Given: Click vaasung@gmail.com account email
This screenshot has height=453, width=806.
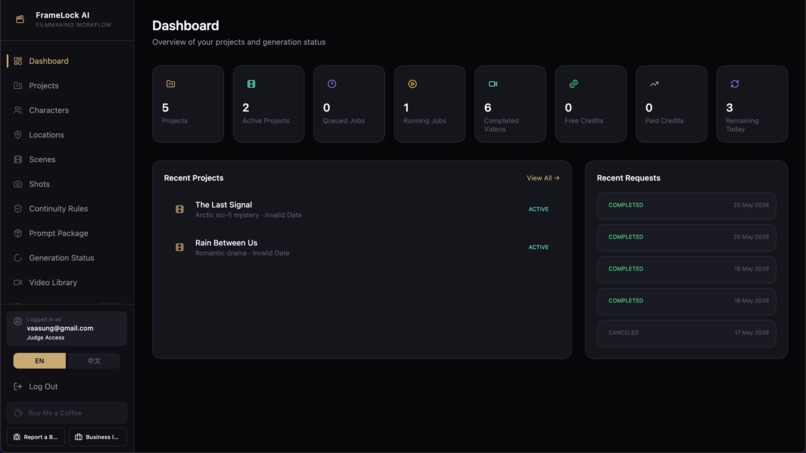Looking at the screenshot, I should 60,328.
